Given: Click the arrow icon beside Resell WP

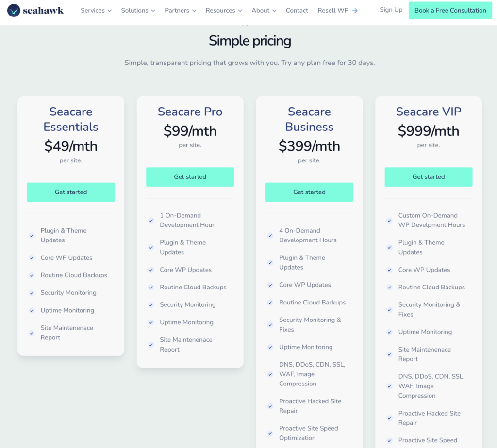Looking at the screenshot, I should pos(355,11).
